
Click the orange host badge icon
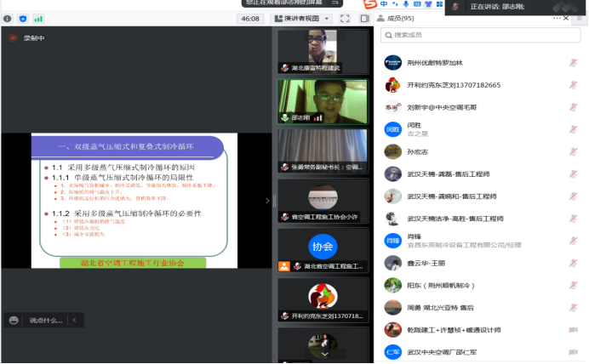(284, 266)
